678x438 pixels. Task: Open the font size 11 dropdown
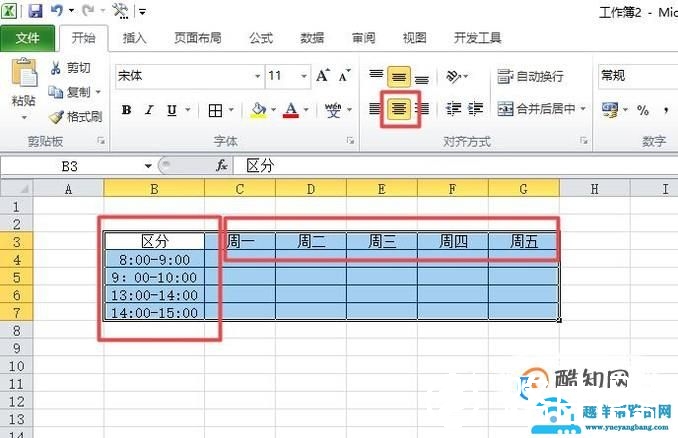(304, 76)
